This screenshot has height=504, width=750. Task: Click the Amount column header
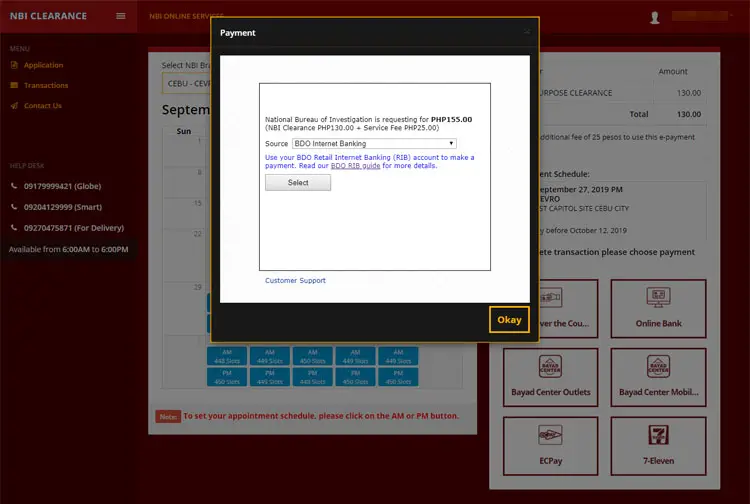click(x=673, y=71)
